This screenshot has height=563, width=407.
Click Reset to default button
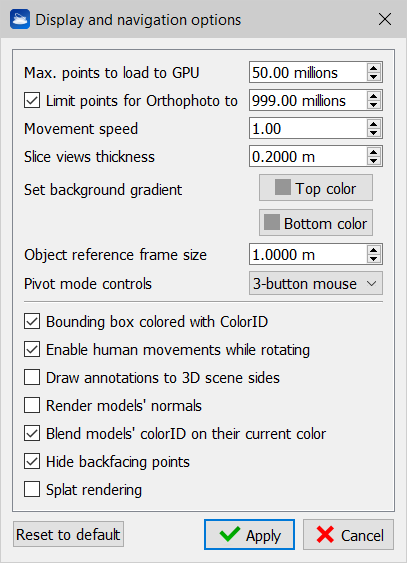point(69,534)
